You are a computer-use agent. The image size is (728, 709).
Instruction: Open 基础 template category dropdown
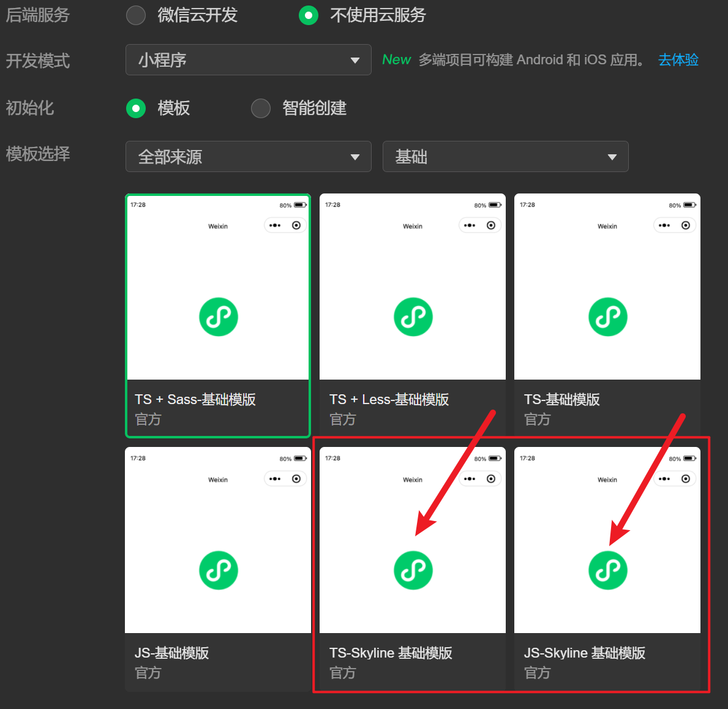click(x=506, y=157)
